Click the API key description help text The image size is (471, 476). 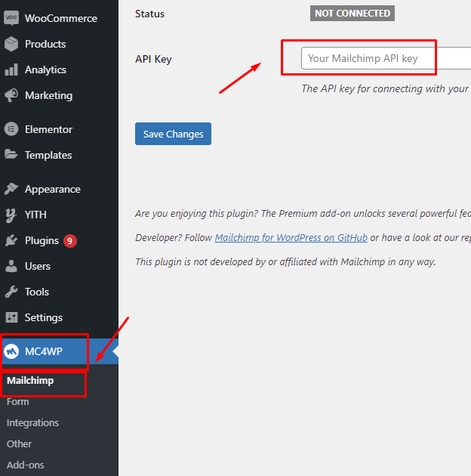click(386, 88)
